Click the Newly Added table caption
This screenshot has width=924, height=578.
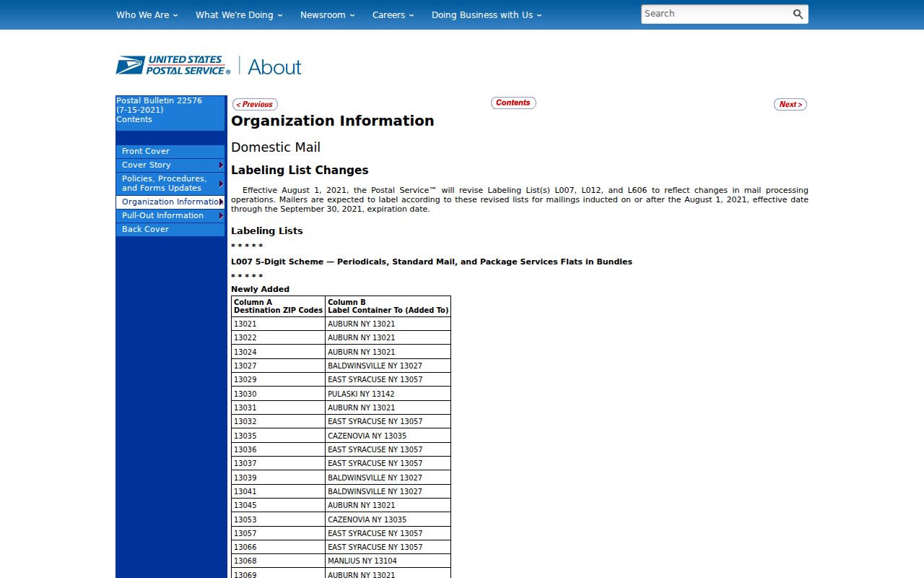pyautogui.click(x=260, y=289)
